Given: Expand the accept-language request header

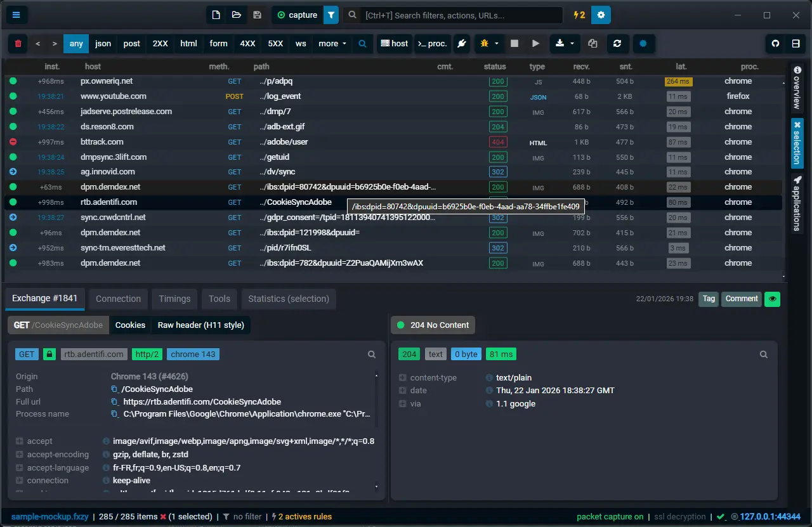Looking at the screenshot, I should [20, 468].
